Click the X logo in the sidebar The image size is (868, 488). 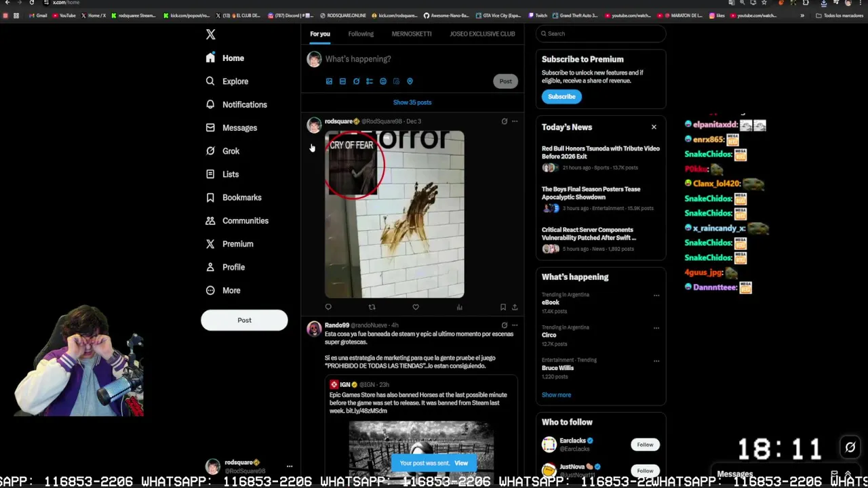pyautogui.click(x=210, y=35)
